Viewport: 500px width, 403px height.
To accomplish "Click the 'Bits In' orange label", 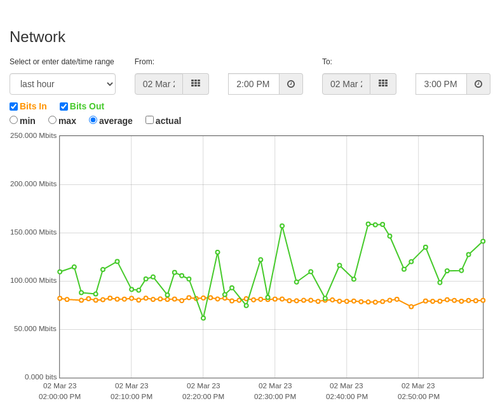I will point(33,106).
